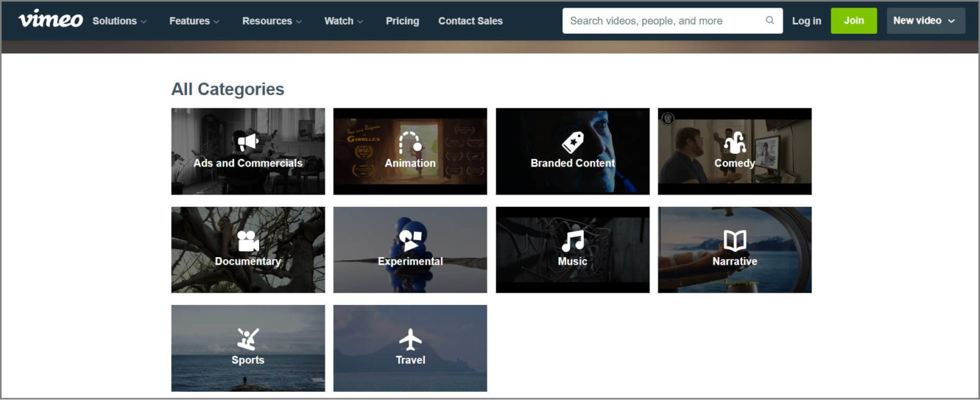
Task: Open the Watch dropdown
Action: 343,20
